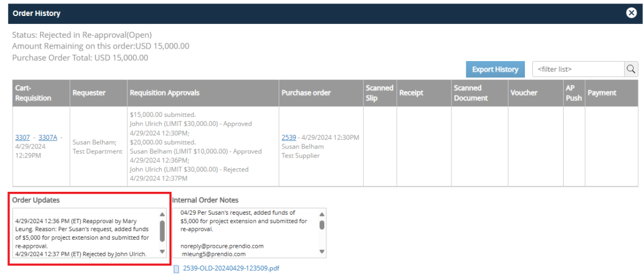644x274 pixels.
Task: Click the status line 'Rejected in Re-approval(Open)'
Action: pyautogui.click(x=82, y=35)
